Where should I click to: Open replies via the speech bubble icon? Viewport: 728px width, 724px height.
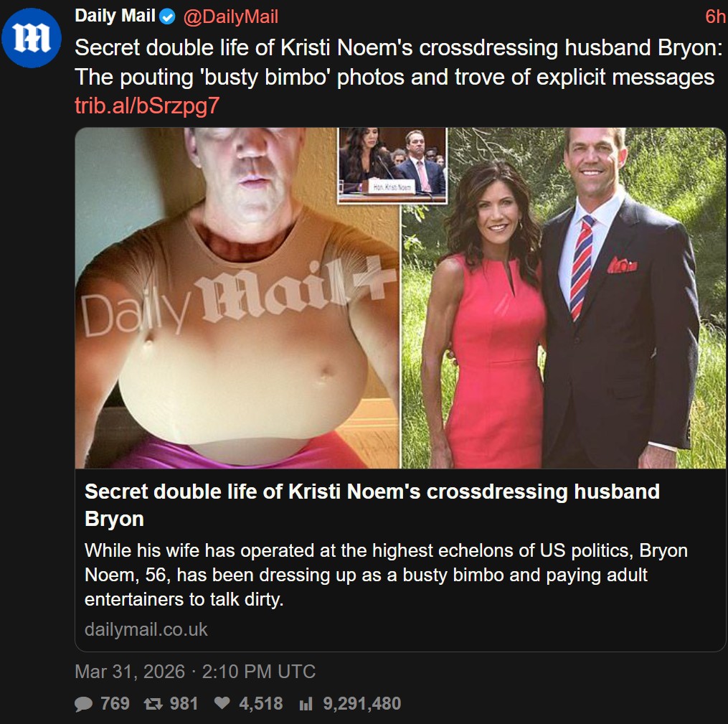click(x=84, y=704)
